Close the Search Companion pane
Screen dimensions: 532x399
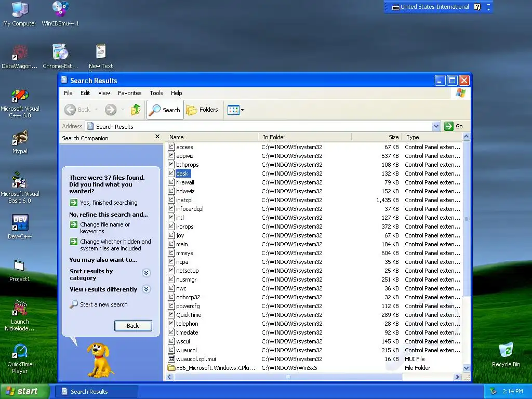(157, 137)
